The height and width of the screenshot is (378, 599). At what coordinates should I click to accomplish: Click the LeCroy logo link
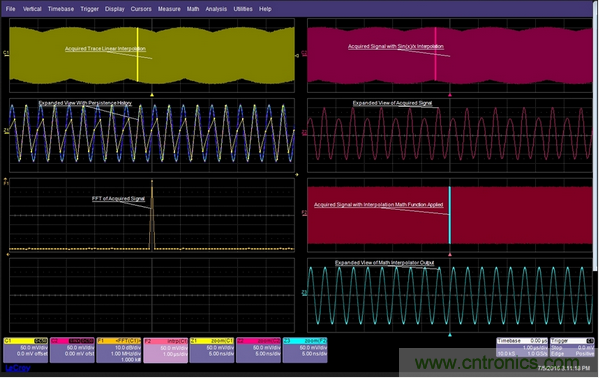pos(18,368)
